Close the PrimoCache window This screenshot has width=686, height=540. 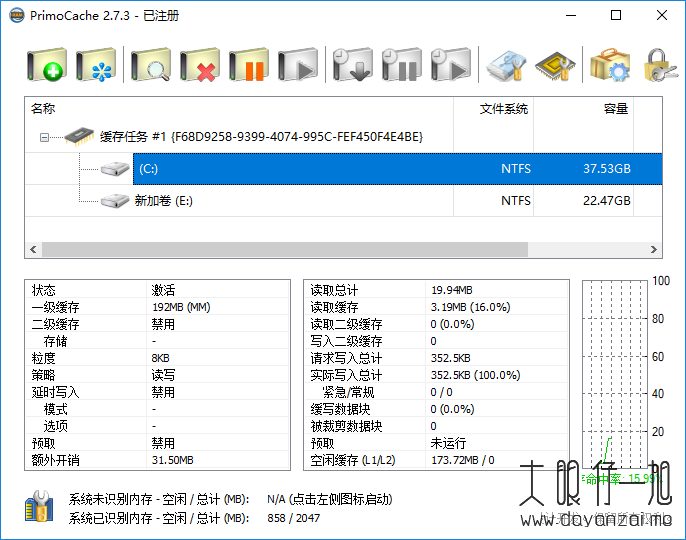point(662,16)
